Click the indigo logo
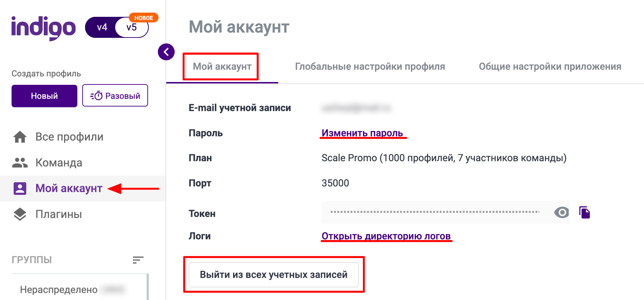 tap(43, 28)
